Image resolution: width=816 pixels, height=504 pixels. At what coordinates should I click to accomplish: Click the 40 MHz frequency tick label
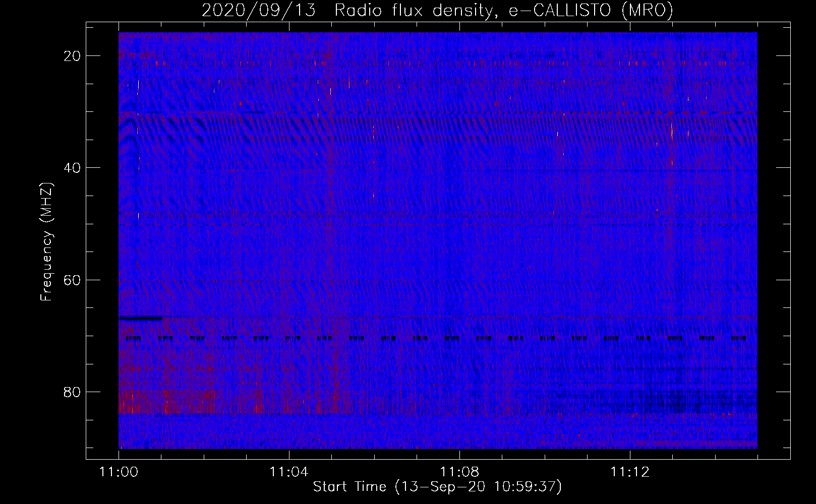(73, 168)
